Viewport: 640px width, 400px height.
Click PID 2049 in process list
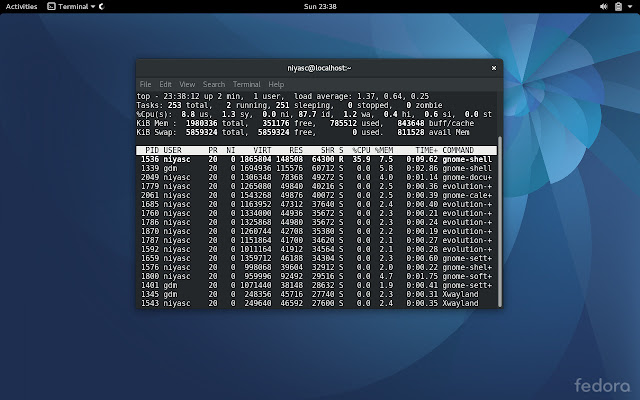click(x=150, y=177)
